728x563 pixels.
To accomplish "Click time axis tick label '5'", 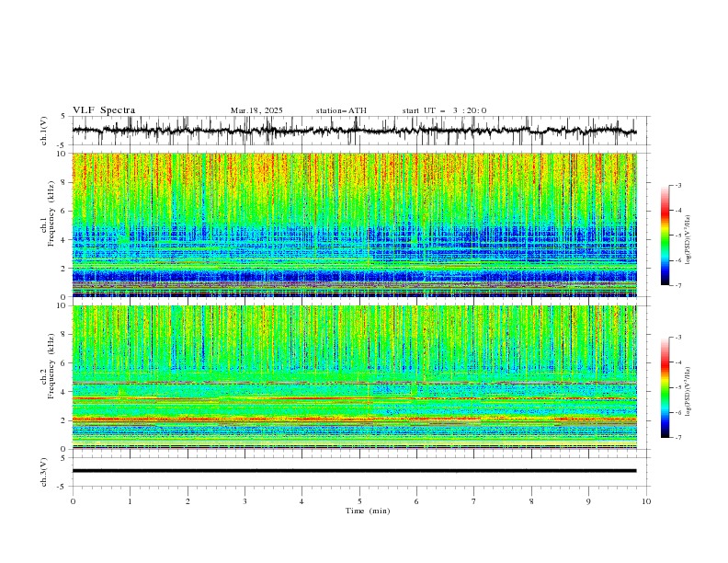I will click(x=359, y=501).
